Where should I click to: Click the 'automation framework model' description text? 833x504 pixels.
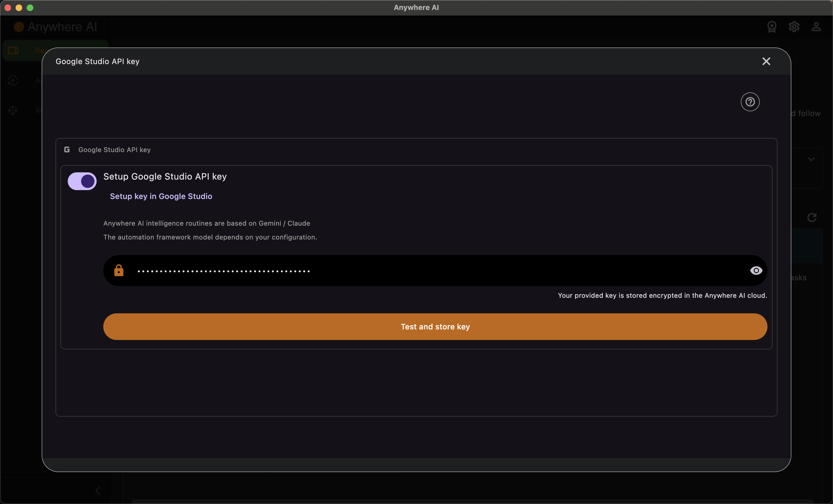pyautogui.click(x=210, y=237)
